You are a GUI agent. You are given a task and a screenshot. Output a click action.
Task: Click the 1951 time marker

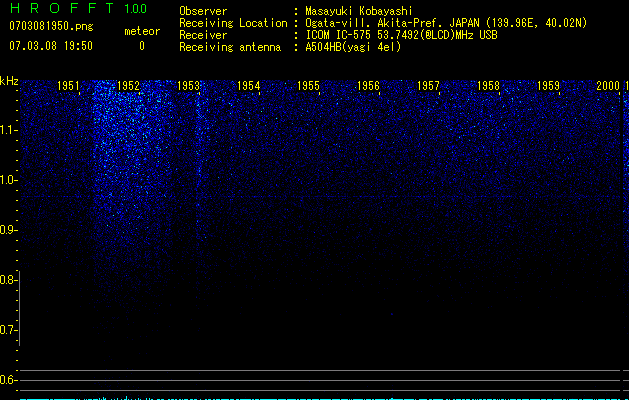[x=69, y=85]
